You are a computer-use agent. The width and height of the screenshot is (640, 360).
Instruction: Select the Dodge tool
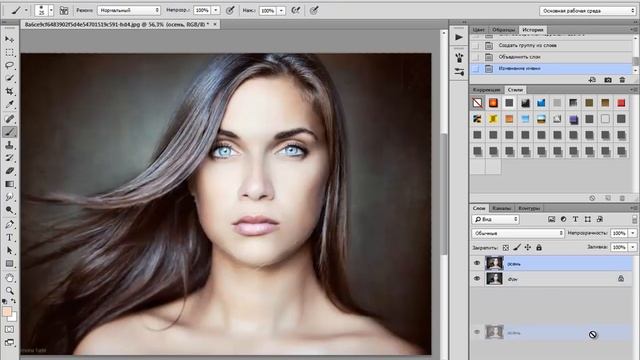9,210
